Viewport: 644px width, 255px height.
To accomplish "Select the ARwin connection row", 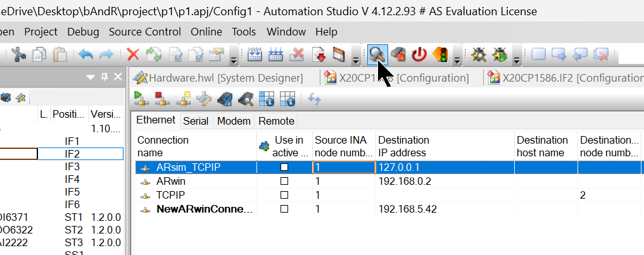I will (x=389, y=181).
